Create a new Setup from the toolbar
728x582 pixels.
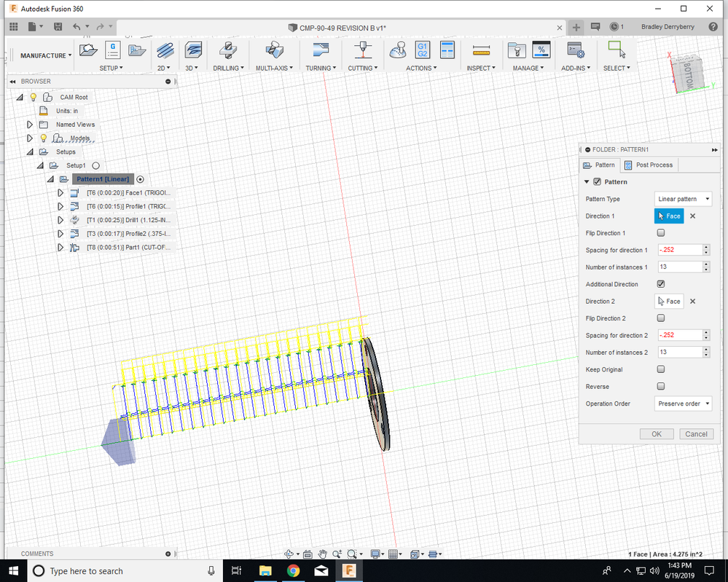88,50
